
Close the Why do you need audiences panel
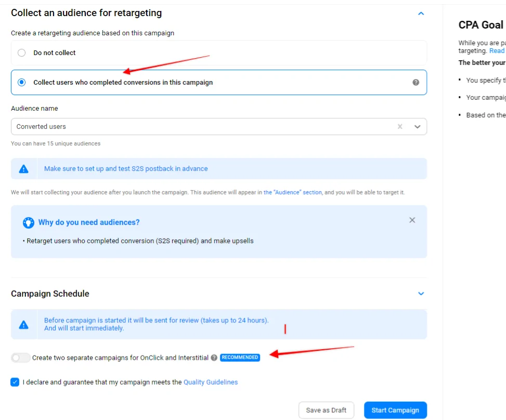click(412, 220)
